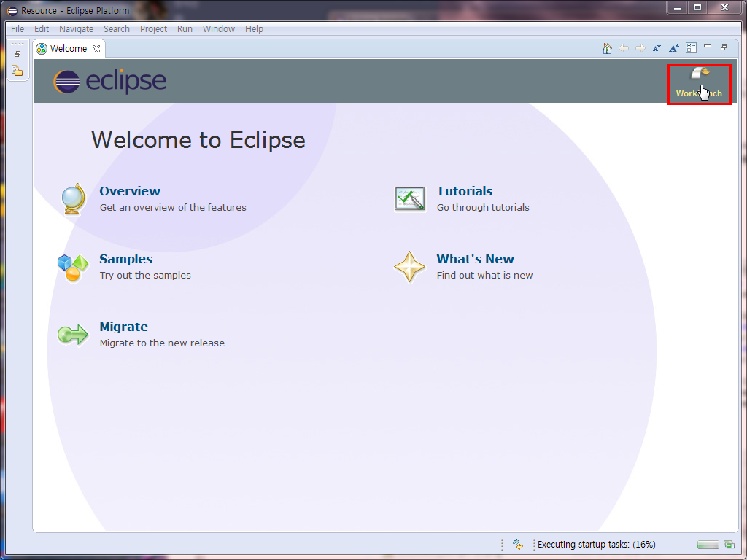Image resolution: width=747 pixels, height=560 pixels.
Task: Click the Navigate forward arrow icon
Action: tap(640, 48)
